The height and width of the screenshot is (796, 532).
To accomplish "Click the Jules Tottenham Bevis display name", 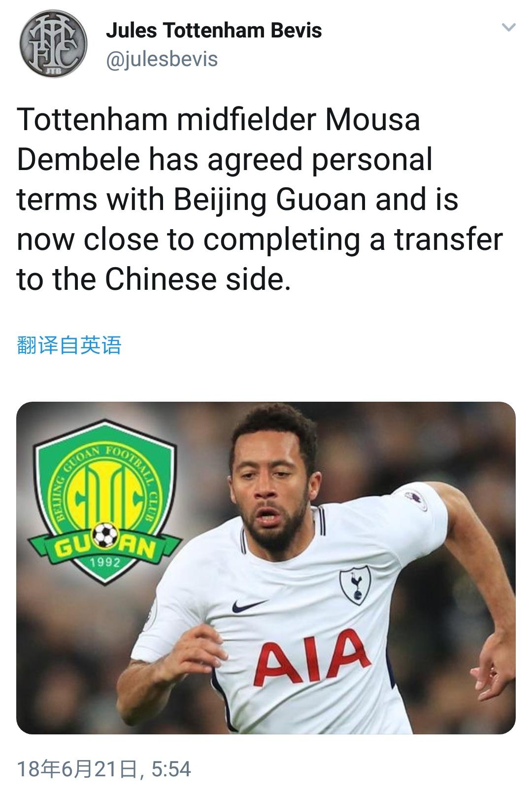I will (x=214, y=31).
